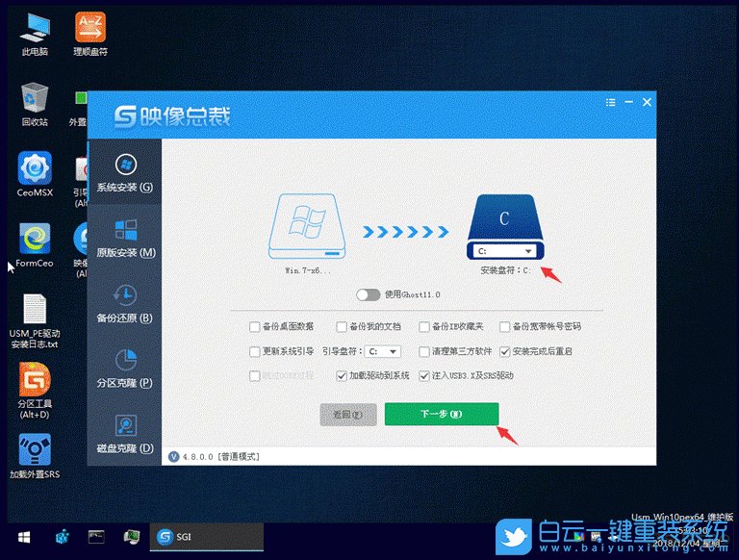Check 清理第三方软件 checkbox

coord(424,351)
